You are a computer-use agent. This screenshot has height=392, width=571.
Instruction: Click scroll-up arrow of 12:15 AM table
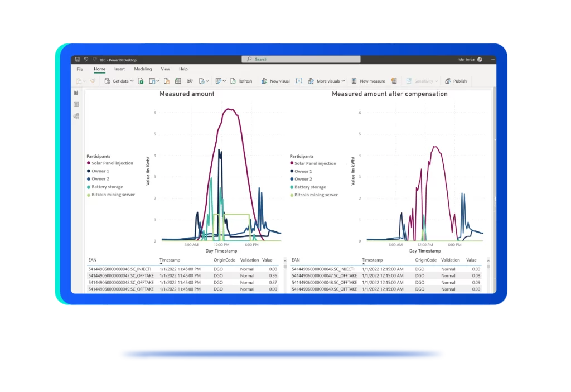click(488, 260)
